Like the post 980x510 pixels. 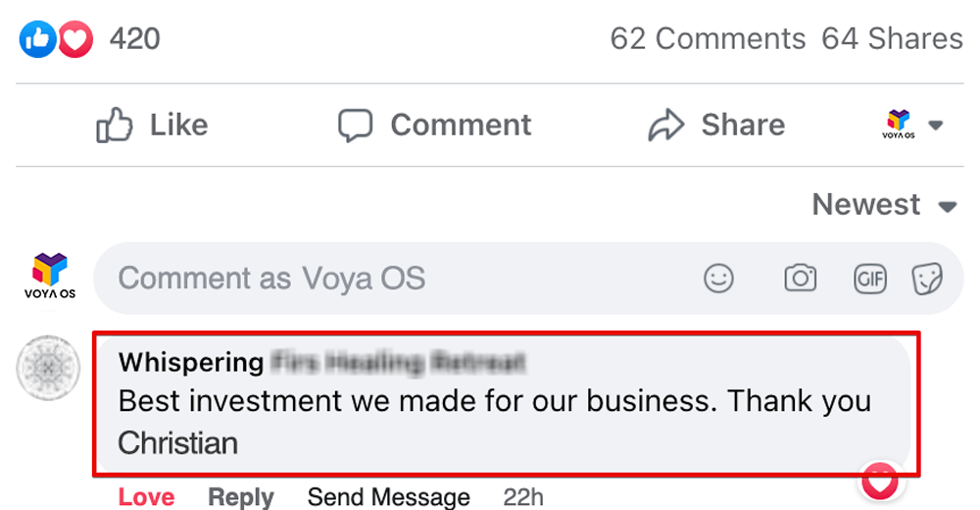click(x=152, y=126)
